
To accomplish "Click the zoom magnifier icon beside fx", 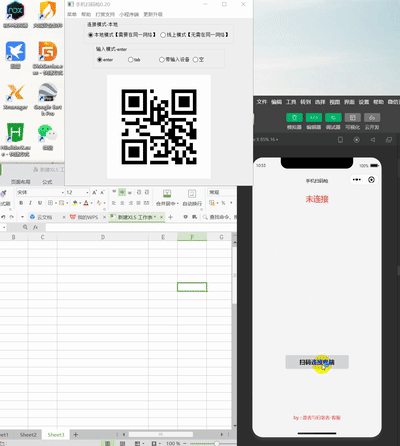I will pos(25,227).
